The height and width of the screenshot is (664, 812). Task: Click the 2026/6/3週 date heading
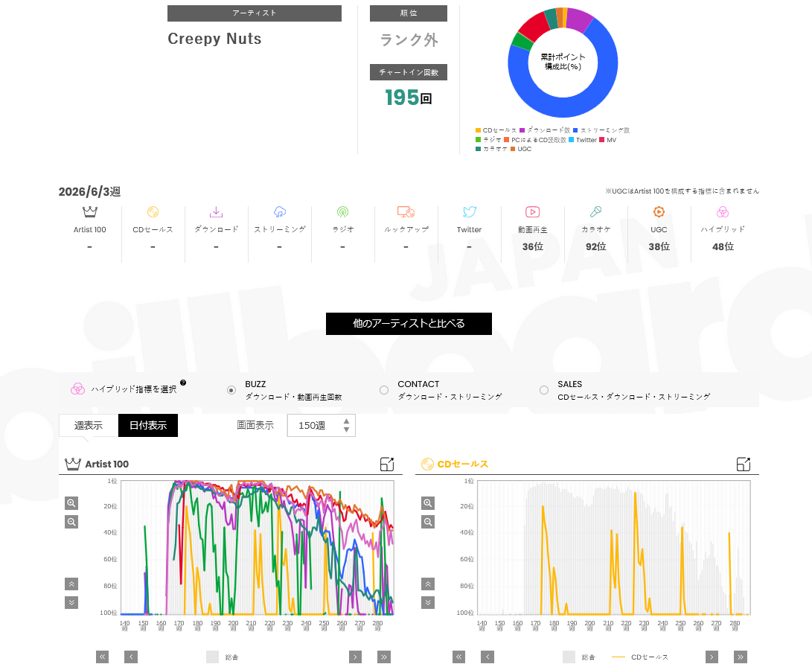pos(89,191)
